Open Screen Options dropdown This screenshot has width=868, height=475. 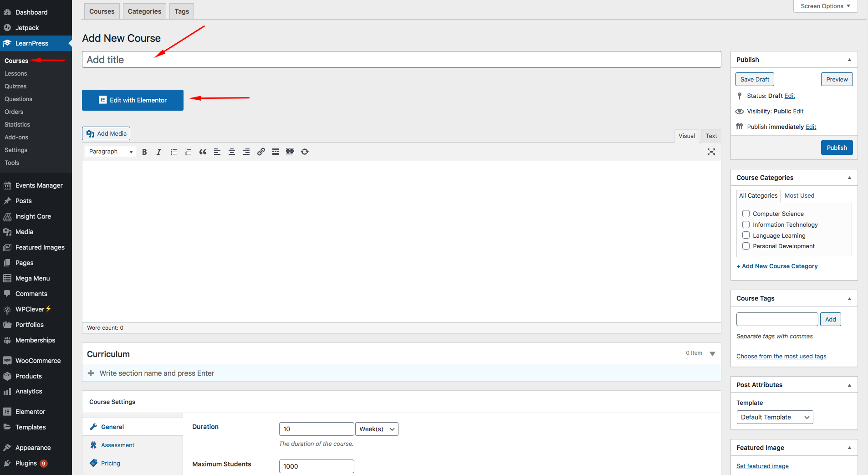tap(825, 6)
